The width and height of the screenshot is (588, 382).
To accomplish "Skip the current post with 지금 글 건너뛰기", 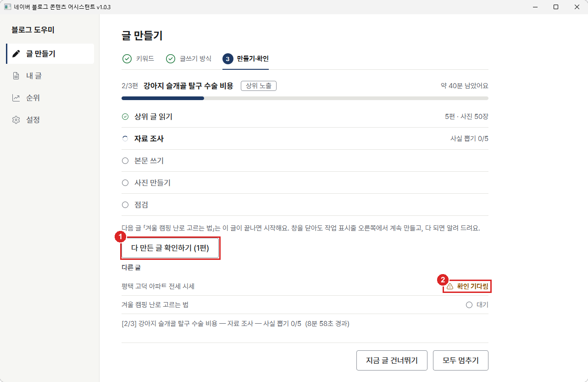I will point(392,360).
